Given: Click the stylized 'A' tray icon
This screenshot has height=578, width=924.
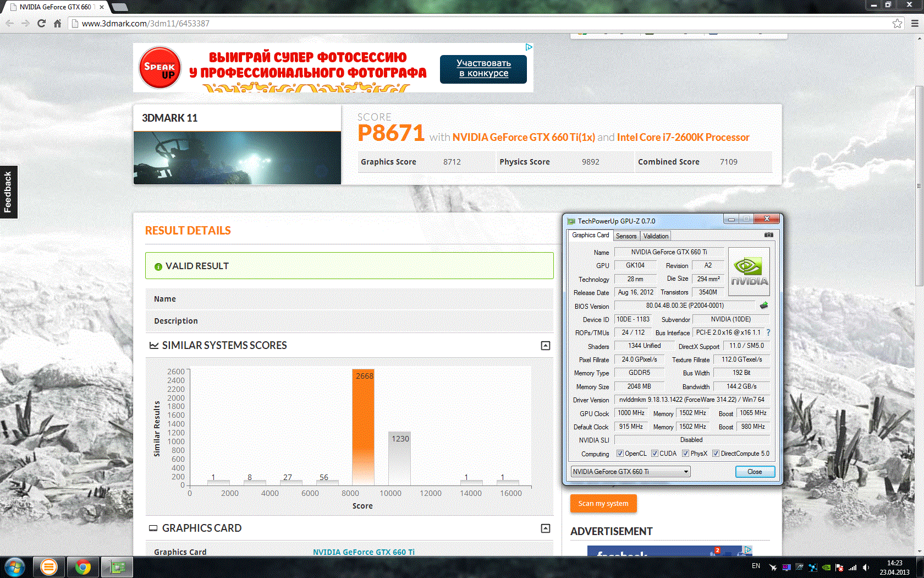Looking at the screenshot, I should [x=800, y=568].
